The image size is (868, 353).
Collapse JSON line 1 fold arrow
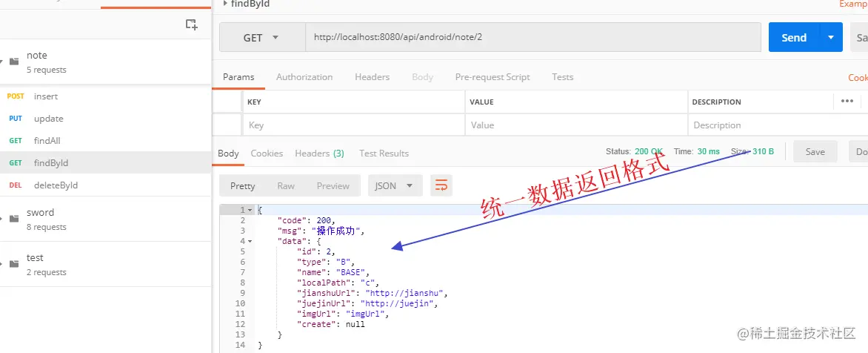coord(250,211)
